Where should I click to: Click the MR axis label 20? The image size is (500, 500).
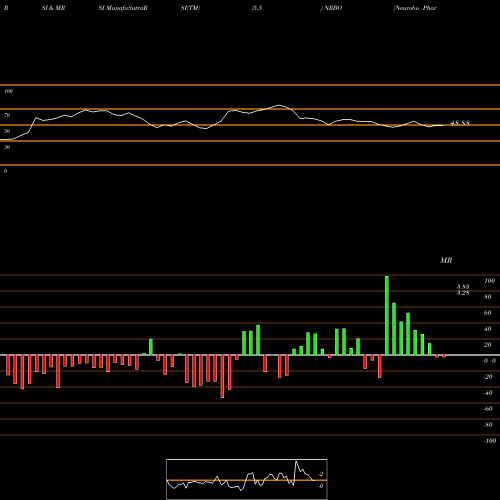[x=488, y=345]
